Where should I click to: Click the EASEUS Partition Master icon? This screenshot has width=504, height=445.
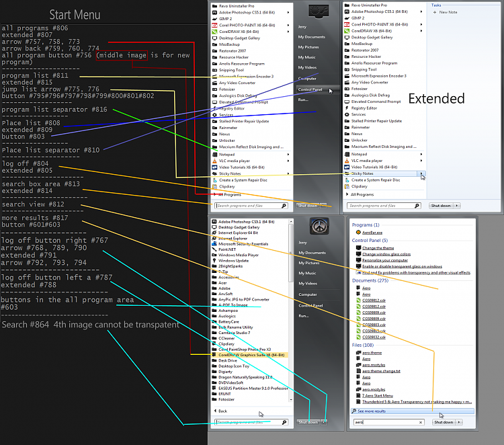(x=214, y=388)
